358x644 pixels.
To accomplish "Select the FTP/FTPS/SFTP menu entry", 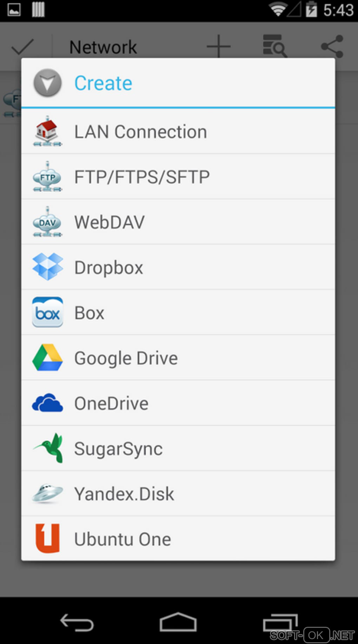I will [142, 177].
